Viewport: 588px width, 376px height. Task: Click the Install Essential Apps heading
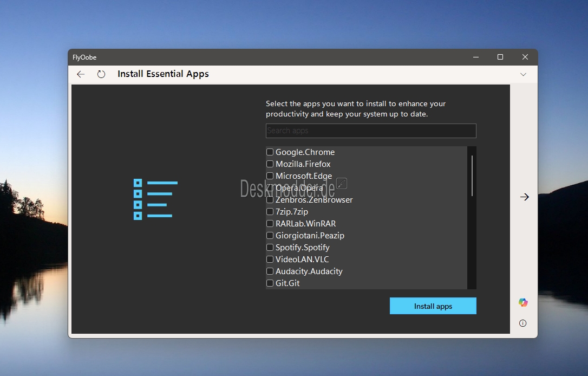pos(163,74)
